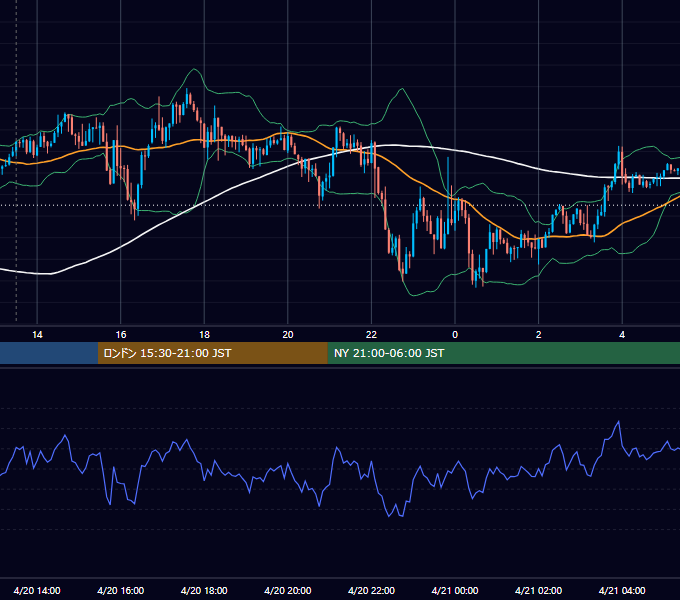The image size is (680, 600).
Task: Click the 18 hour axis label
Action: click(x=204, y=335)
